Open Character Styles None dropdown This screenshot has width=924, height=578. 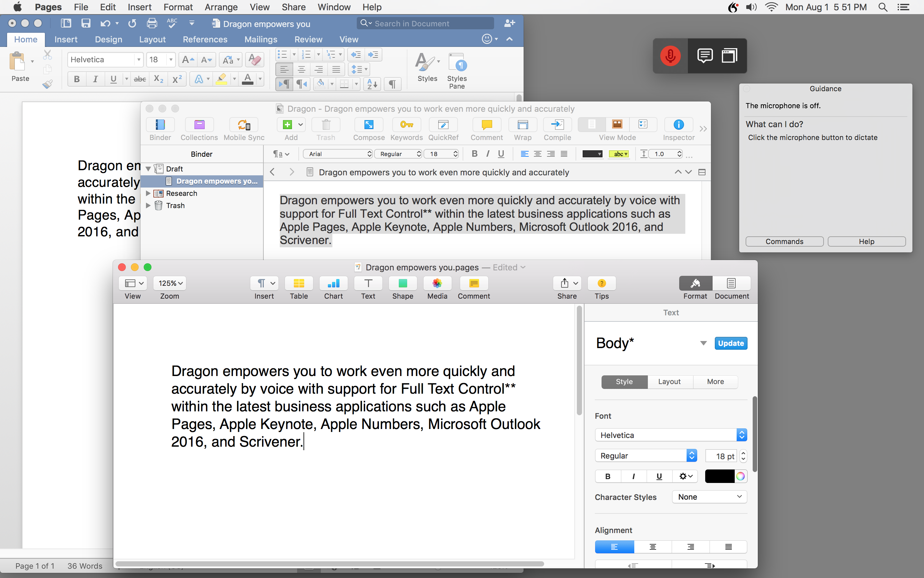pyautogui.click(x=709, y=497)
